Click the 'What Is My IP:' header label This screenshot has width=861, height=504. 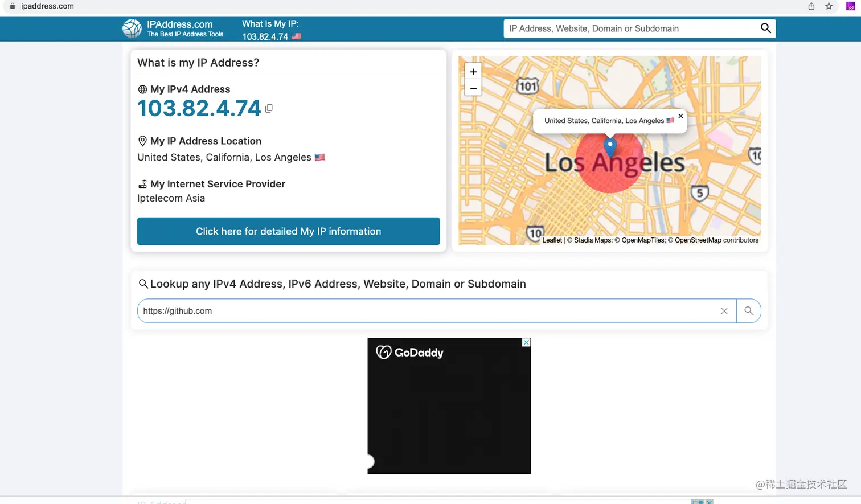coord(270,24)
